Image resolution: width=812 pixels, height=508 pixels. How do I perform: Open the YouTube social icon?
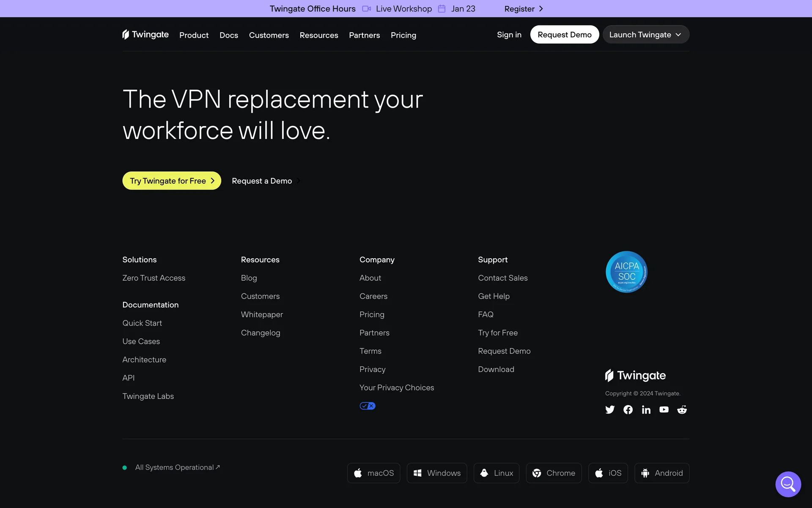tap(664, 409)
